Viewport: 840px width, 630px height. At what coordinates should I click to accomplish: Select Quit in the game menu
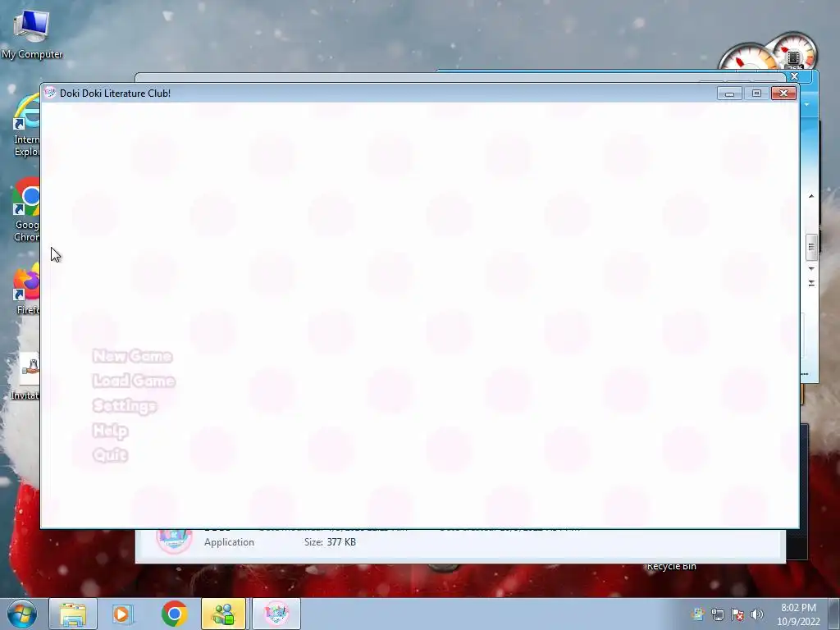point(110,454)
